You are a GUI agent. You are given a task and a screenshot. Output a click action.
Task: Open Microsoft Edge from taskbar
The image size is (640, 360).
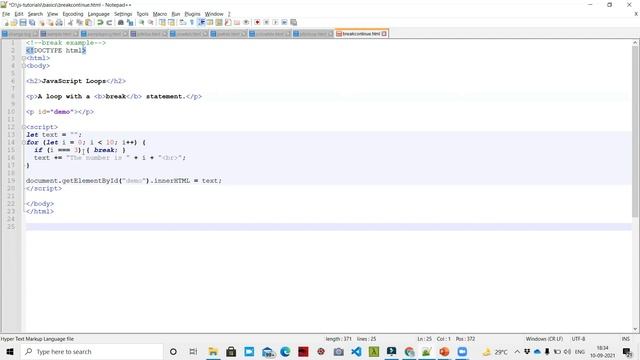point(285,351)
